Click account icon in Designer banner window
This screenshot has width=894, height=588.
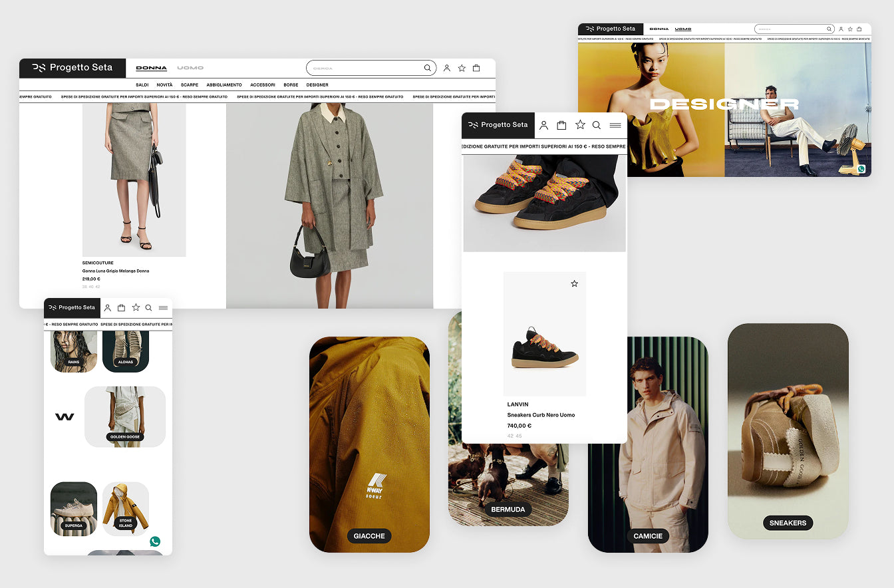tap(841, 29)
